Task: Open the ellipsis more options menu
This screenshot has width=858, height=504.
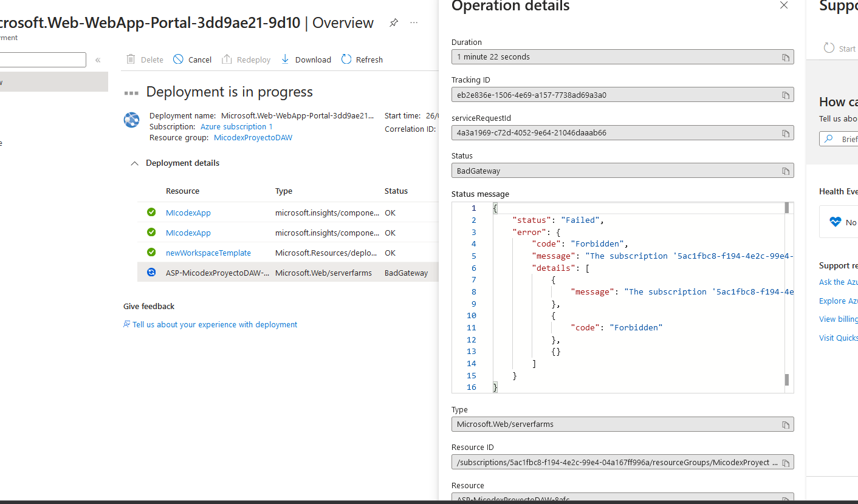Action: [x=414, y=23]
